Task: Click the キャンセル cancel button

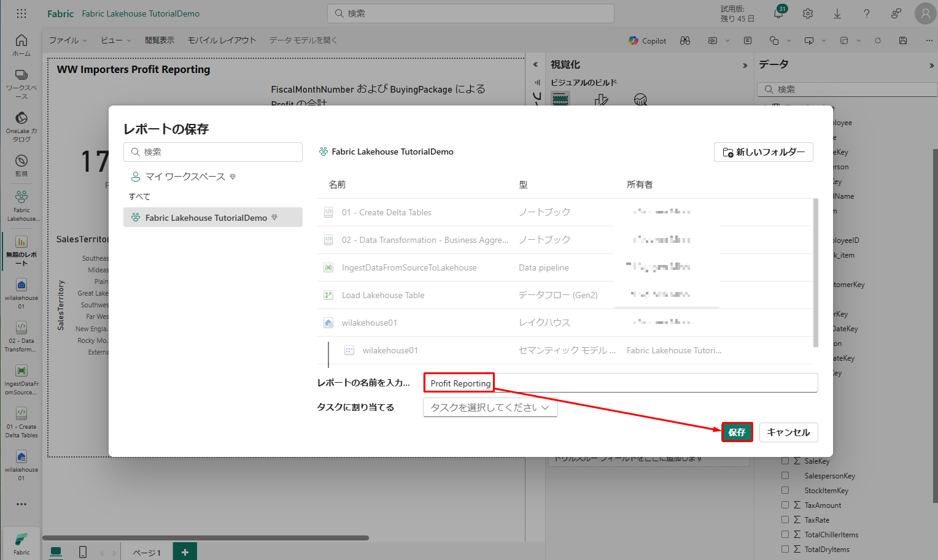Action: pyautogui.click(x=788, y=432)
